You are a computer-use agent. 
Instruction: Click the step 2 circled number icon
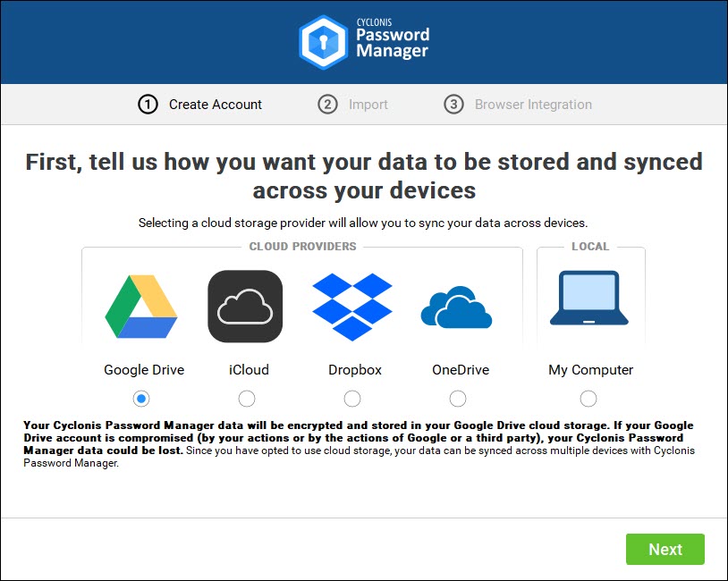tap(327, 105)
